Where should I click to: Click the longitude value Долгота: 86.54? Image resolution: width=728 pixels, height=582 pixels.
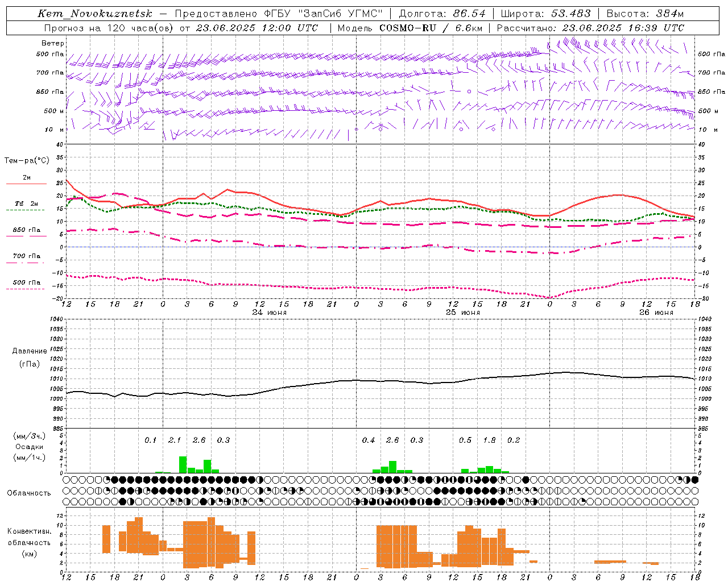[442, 14]
